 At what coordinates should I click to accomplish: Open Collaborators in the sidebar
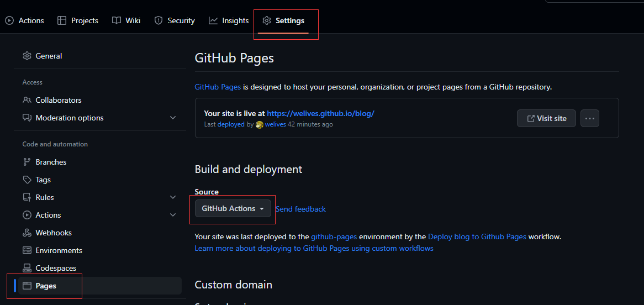(100, 100)
